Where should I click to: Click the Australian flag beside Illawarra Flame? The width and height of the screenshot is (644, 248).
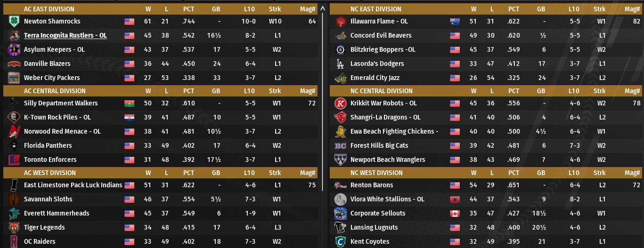pos(455,21)
